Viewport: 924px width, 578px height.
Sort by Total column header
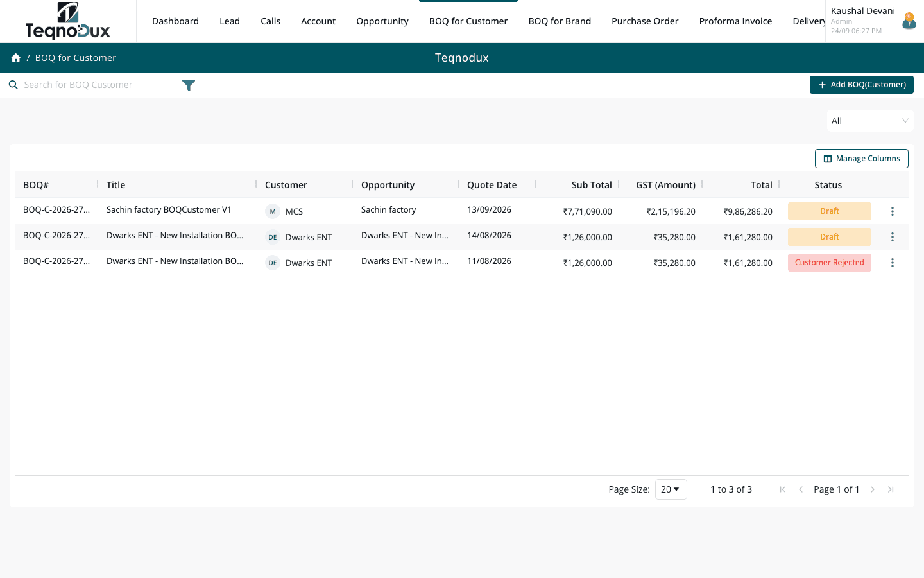tap(762, 185)
